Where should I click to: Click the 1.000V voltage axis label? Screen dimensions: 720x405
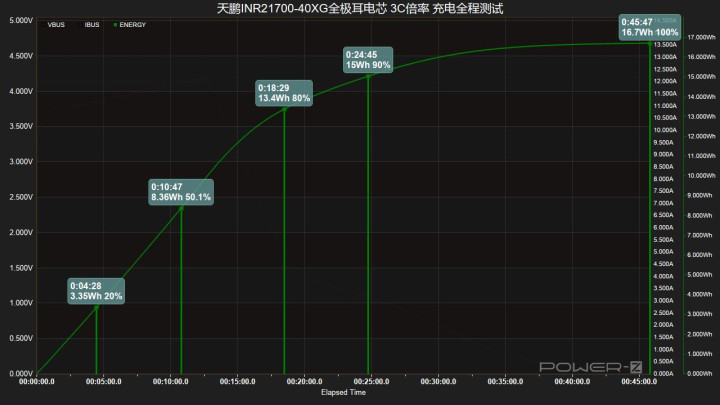21,303
